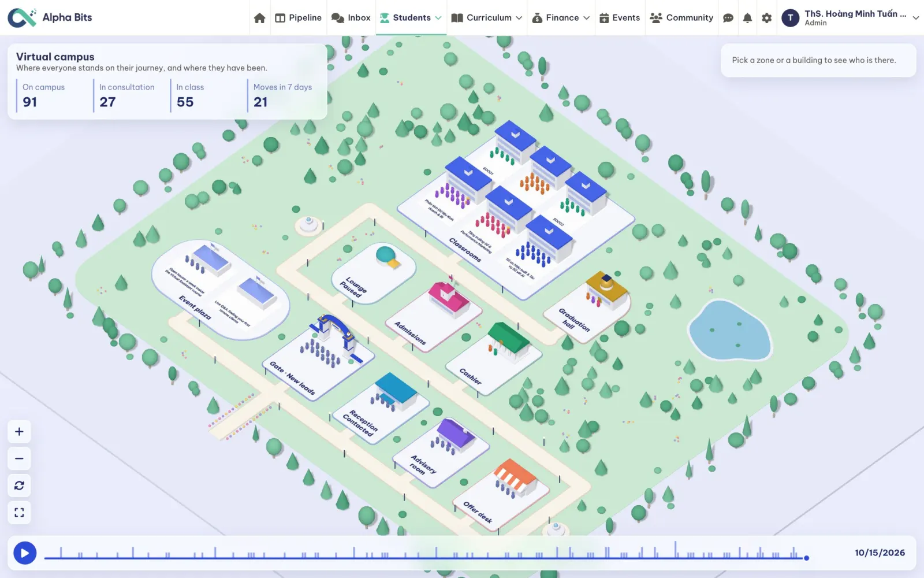Expand the Students dropdown
924x578 pixels.
click(411, 18)
